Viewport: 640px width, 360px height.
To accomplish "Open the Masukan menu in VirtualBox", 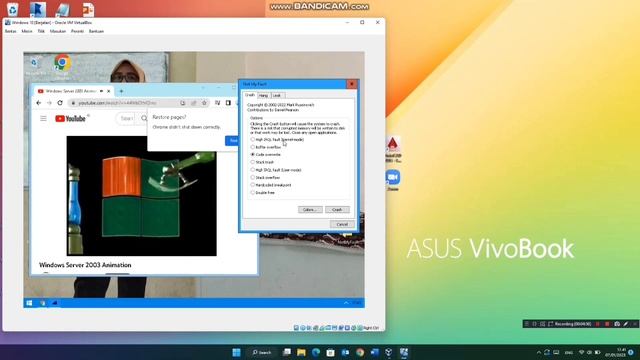I will pyautogui.click(x=58, y=31).
